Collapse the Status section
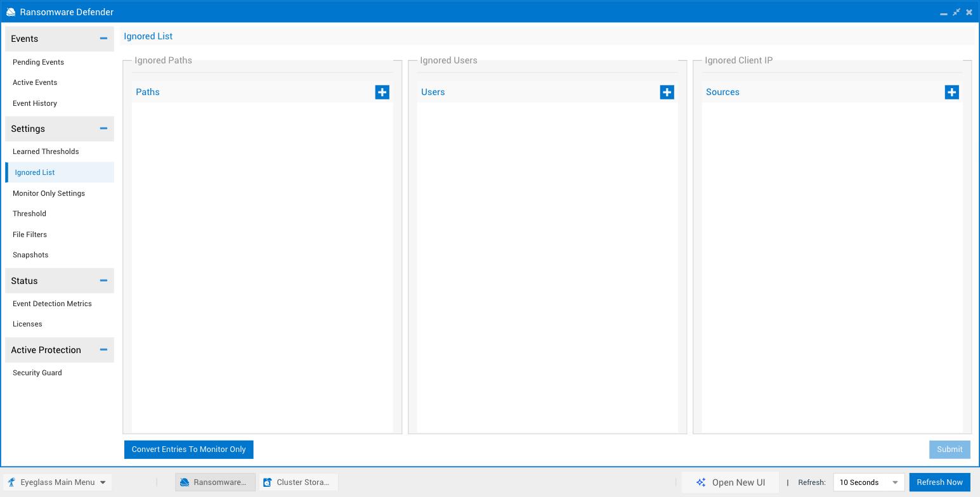 point(103,281)
